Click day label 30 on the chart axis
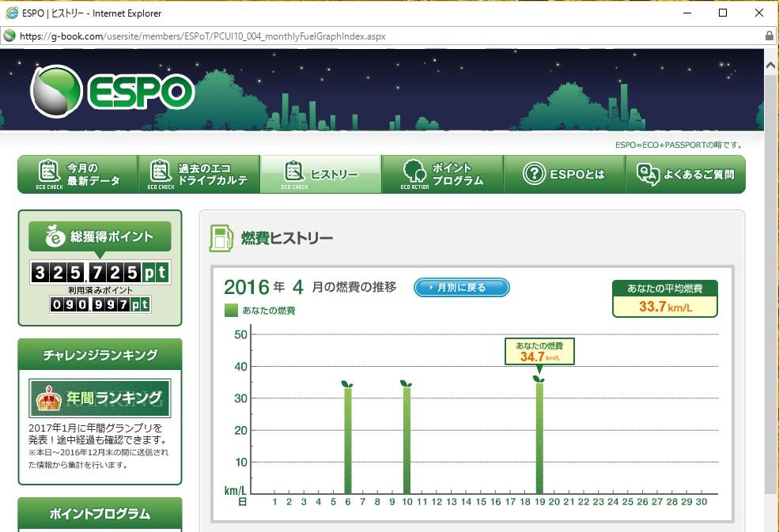 (701, 502)
